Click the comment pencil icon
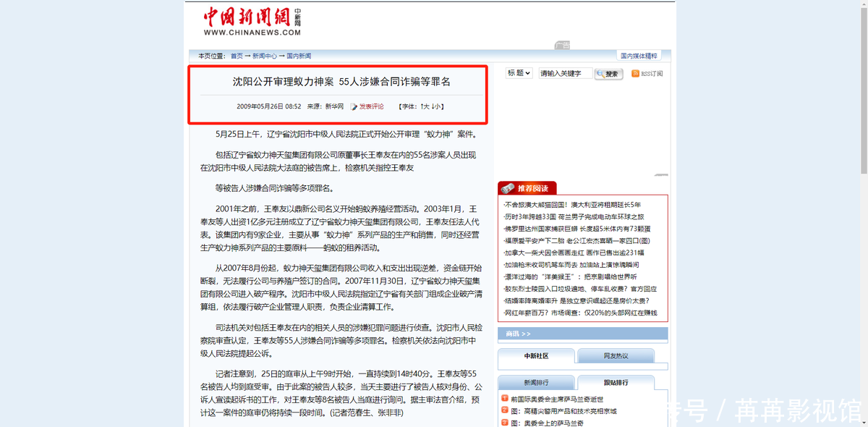868x427 pixels. click(x=354, y=107)
